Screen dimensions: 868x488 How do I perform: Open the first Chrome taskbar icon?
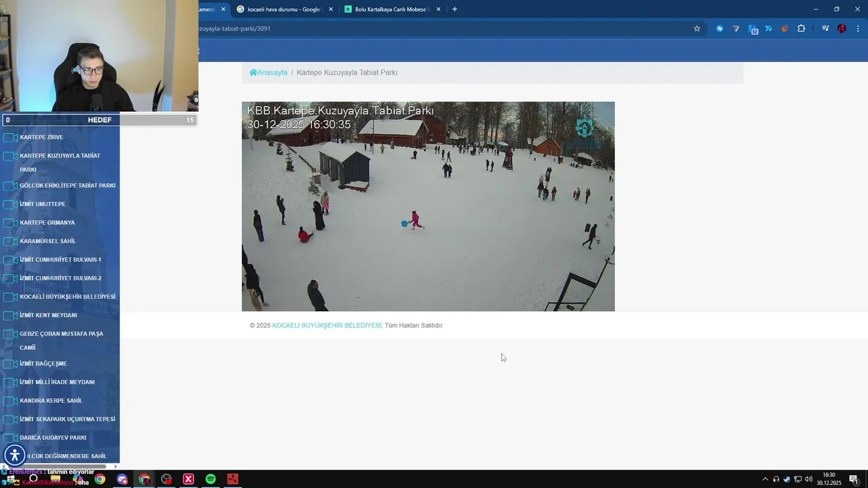tap(100, 479)
